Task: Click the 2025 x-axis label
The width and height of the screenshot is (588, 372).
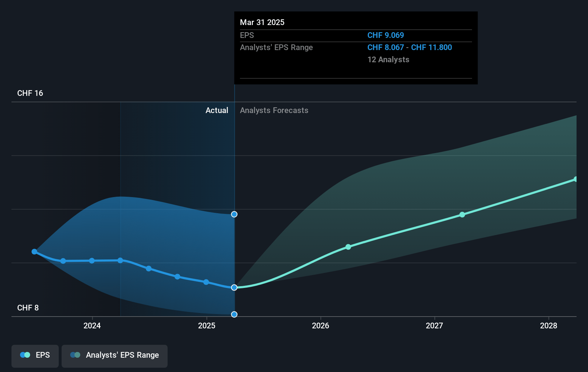Action: [207, 326]
